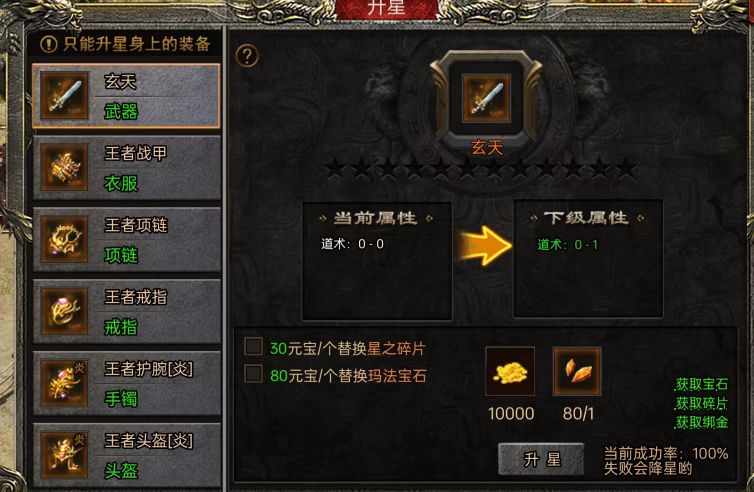The height and width of the screenshot is (492, 754).
Task: Select the 王者戒指 戒指 equipment row
Action: (x=126, y=312)
